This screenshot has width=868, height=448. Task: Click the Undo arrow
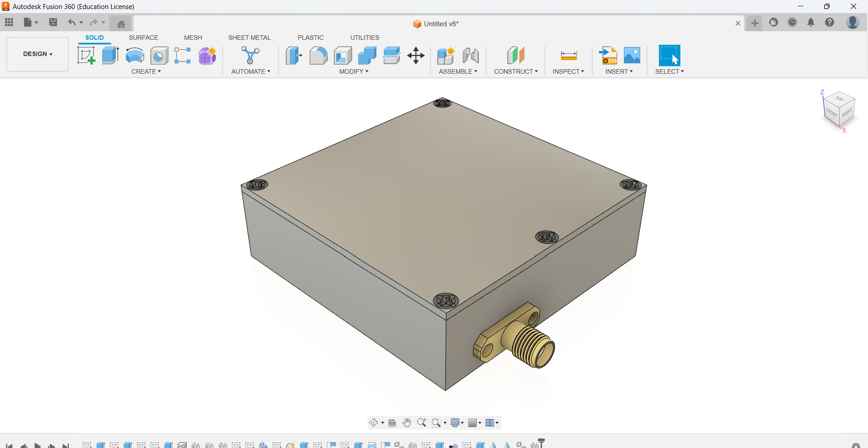pyautogui.click(x=71, y=22)
